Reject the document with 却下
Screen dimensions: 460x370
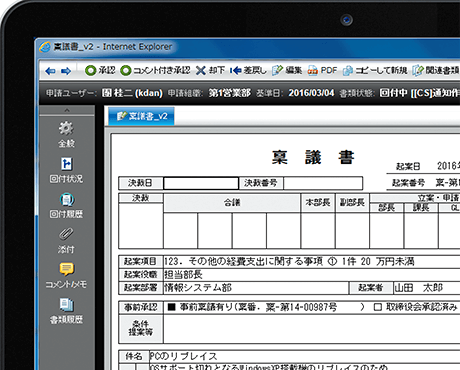click(x=210, y=70)
